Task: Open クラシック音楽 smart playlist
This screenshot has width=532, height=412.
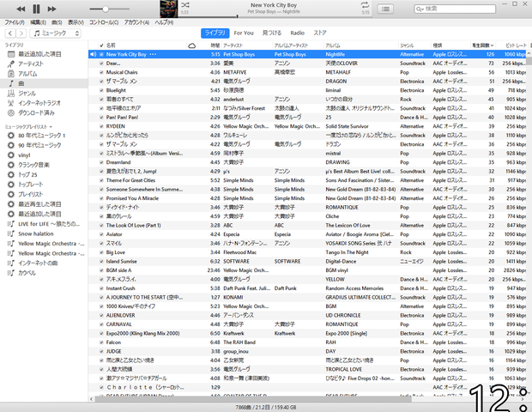Action: click(x=33, y=165)
